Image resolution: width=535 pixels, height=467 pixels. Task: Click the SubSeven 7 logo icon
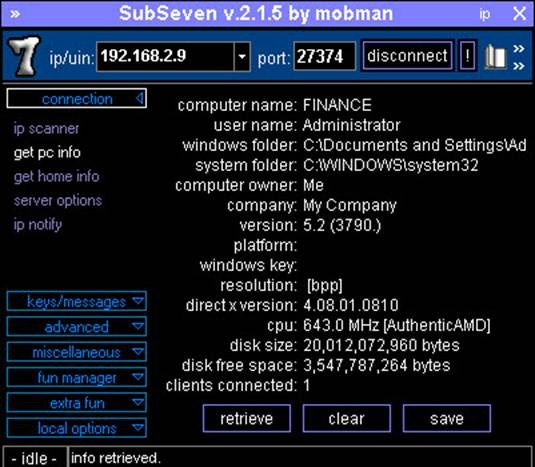[24, 56]
